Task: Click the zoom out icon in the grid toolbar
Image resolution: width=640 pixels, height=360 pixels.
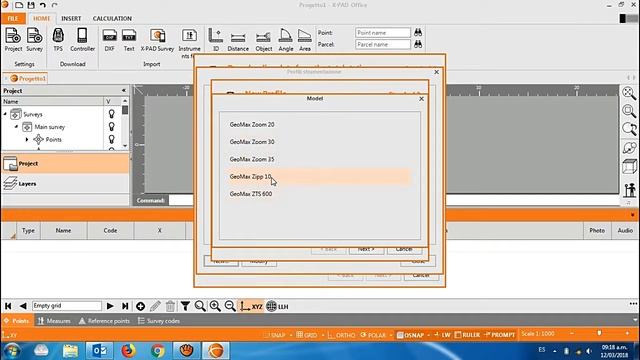Action: 230,306
